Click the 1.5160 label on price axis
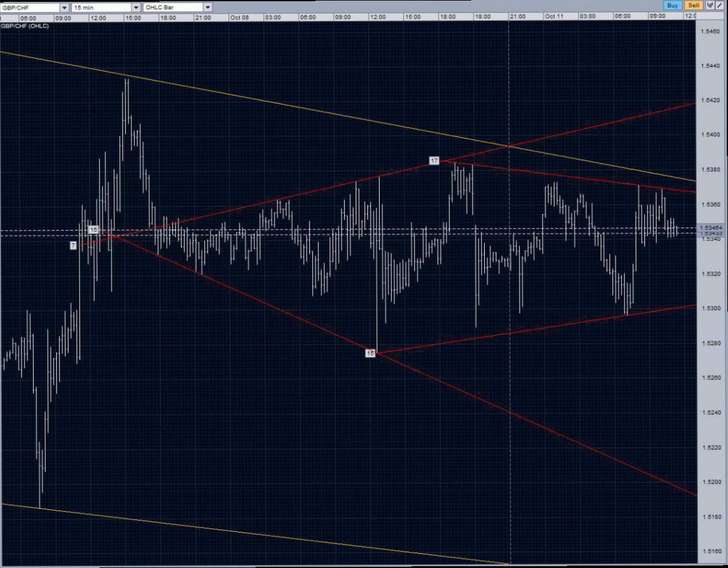This screenshot has height=568, width=728. tap(711, 552)
